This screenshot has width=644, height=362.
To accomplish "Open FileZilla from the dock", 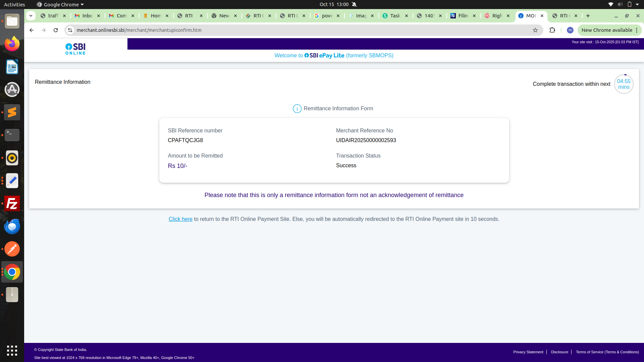I will click(x=12, y=203).
